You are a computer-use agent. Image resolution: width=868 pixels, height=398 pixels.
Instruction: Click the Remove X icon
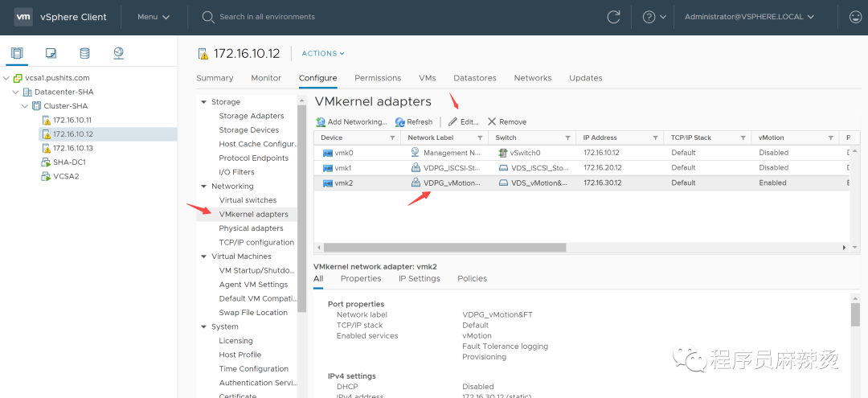point(491,121)
